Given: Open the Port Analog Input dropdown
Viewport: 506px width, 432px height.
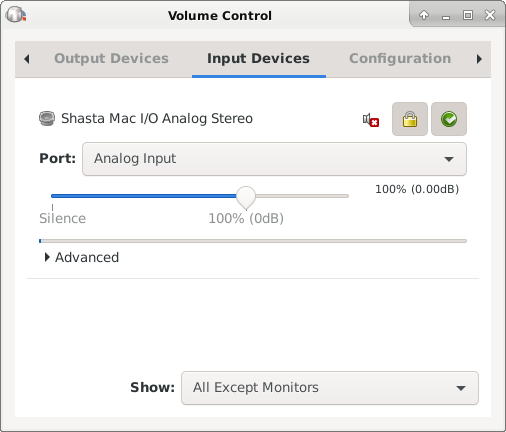Looking at the screenshot, I should 274,159.
